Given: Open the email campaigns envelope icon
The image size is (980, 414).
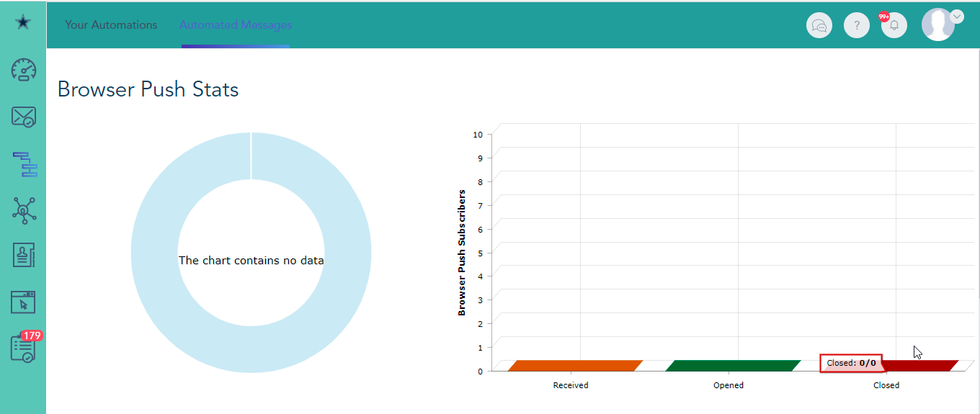Looking at the screenshot, I should (24, 117).
